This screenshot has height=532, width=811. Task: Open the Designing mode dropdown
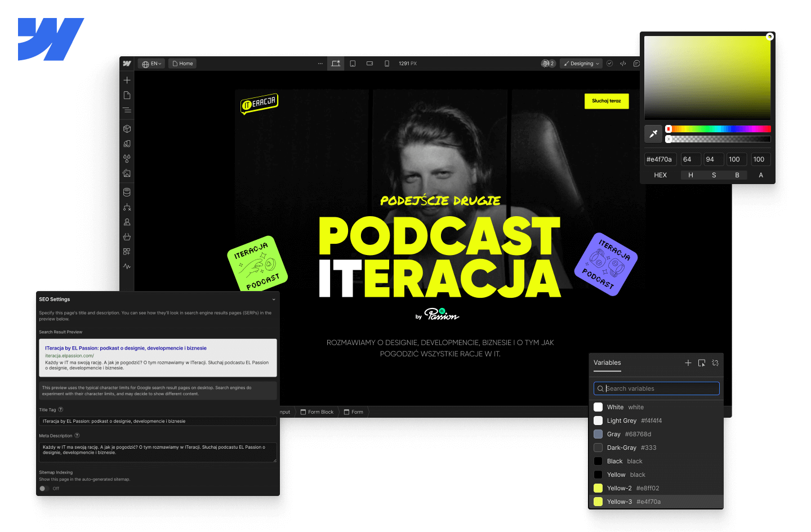point(581,64)
